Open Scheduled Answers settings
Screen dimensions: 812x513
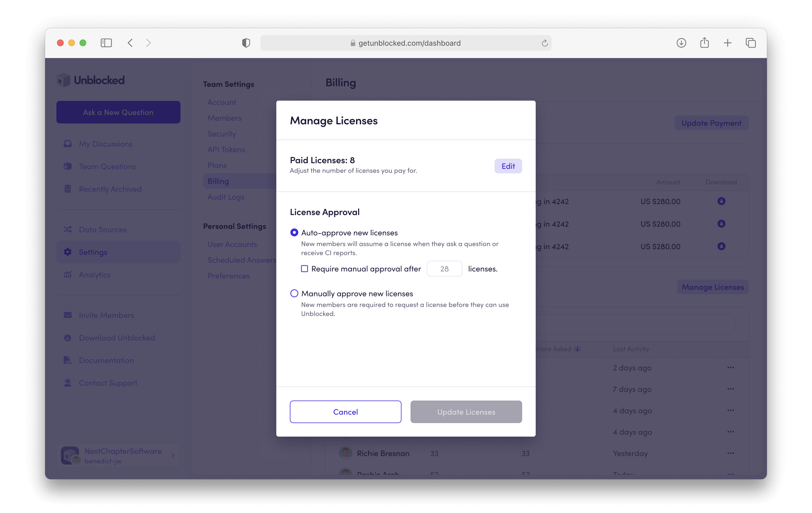coord(242,260)
